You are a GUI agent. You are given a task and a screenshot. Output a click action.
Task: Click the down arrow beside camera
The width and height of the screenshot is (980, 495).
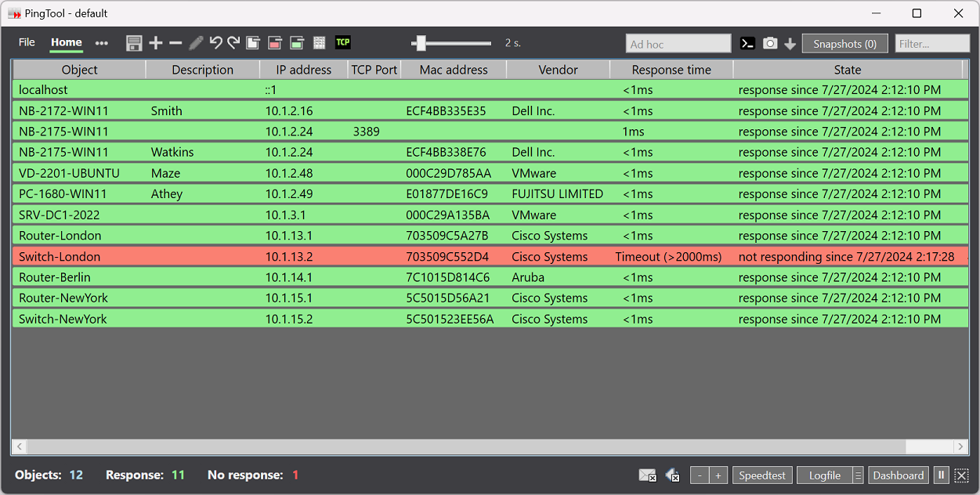790,44
